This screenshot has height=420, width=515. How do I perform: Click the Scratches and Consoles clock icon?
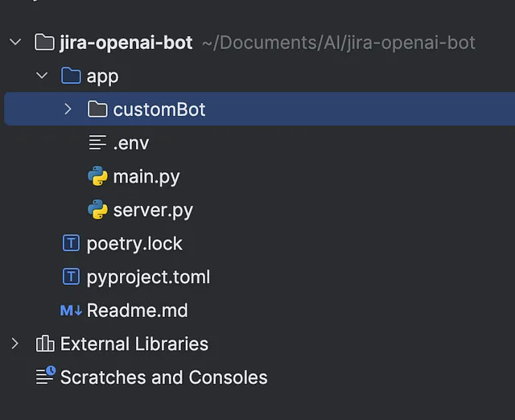46,375
